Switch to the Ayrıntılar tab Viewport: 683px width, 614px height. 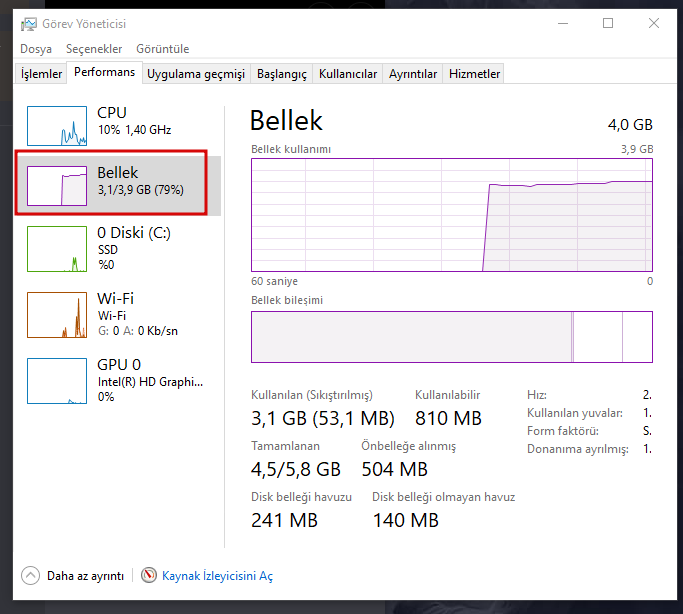coord(413,74)
